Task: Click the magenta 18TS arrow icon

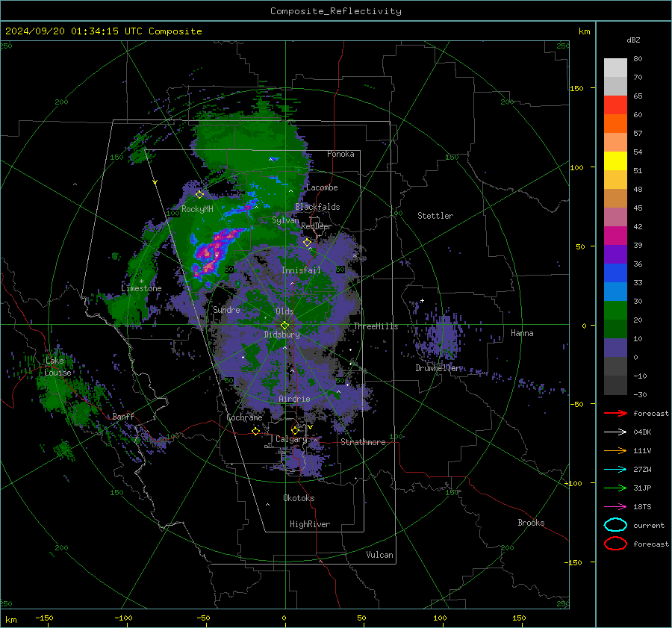Action: pyautogui.click(x=615, y=507)
